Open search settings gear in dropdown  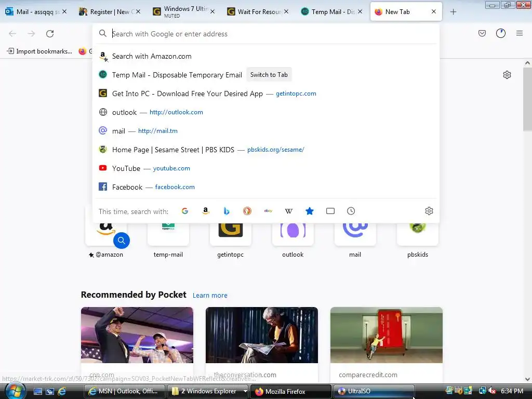tap(429, 211)
